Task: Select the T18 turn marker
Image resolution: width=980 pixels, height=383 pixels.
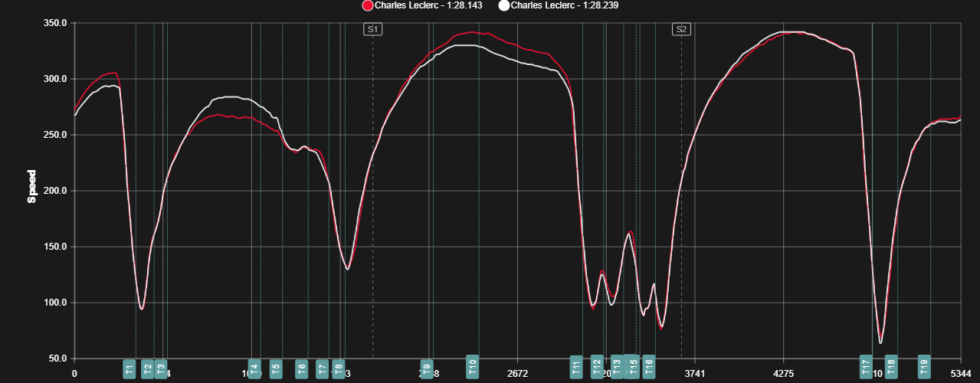Action: pyautogui.click(x=891, y=366)
